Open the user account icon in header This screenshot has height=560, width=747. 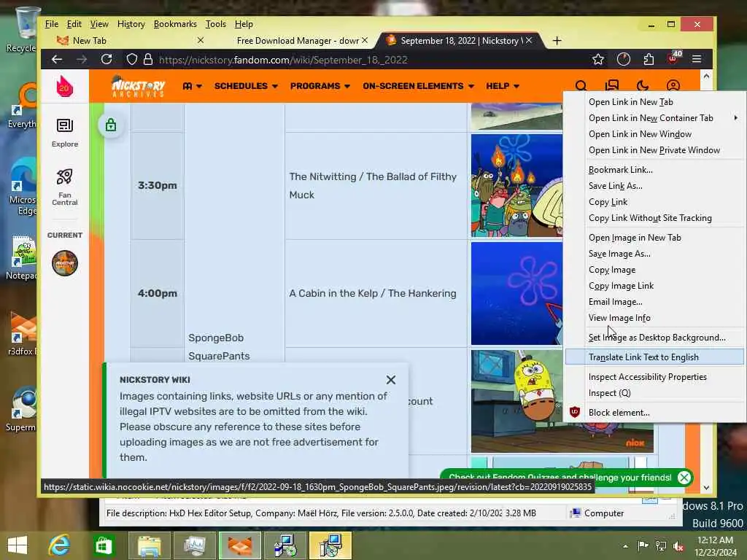(673, 86)
